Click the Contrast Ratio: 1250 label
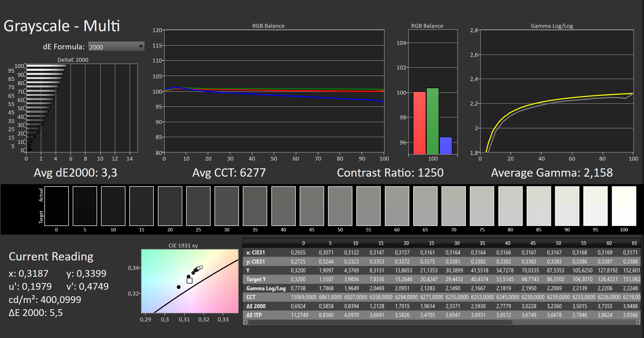The width and height of the screenshot is (644, 338). pyautogui.click(x=390, y=173)
